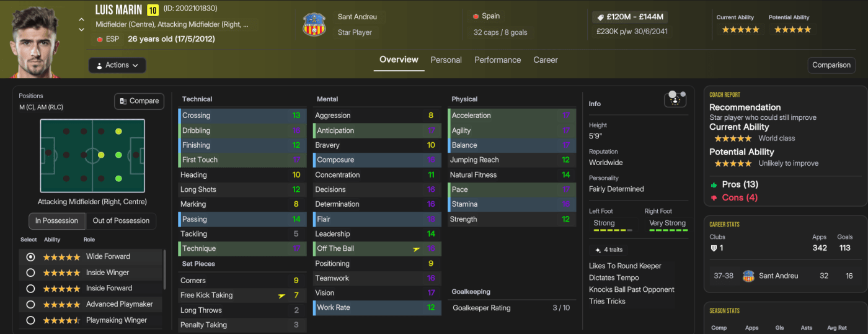This screenshot has height=334, width=868.
Task: Click the Spain flag icon beside caps
Action: point(476,16)
